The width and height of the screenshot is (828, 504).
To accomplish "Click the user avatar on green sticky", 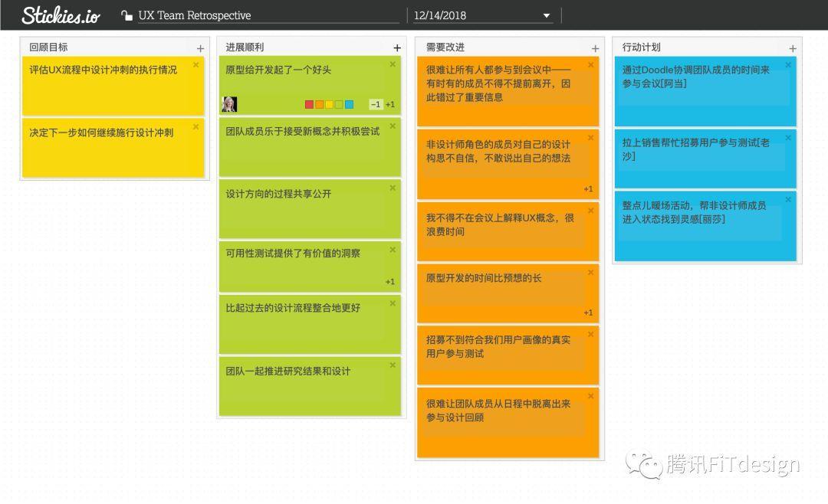I will click(229, 105).
